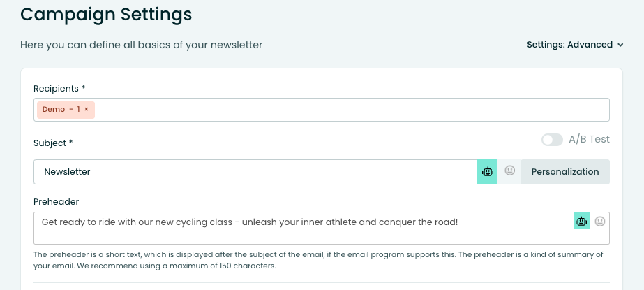This screenshot has width=644, height=290.
Task: Click the AI robot icon in Preheader
Action: click(581, 221)
